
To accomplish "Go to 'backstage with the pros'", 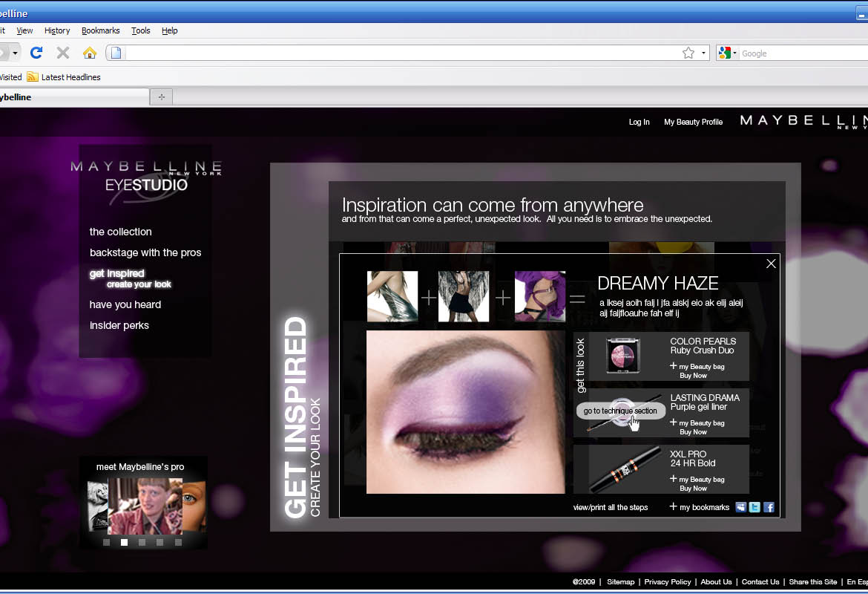I will (x=145, y=252).
